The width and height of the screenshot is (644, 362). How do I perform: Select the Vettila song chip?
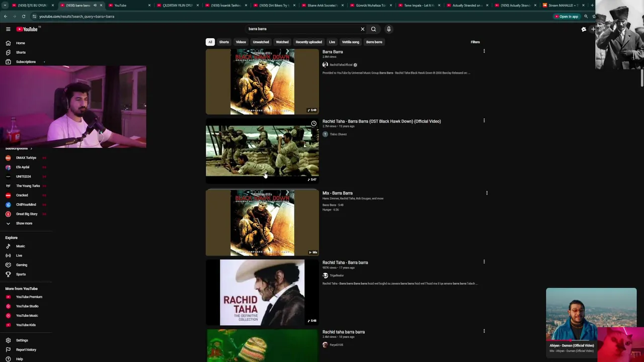coord(351,42)
